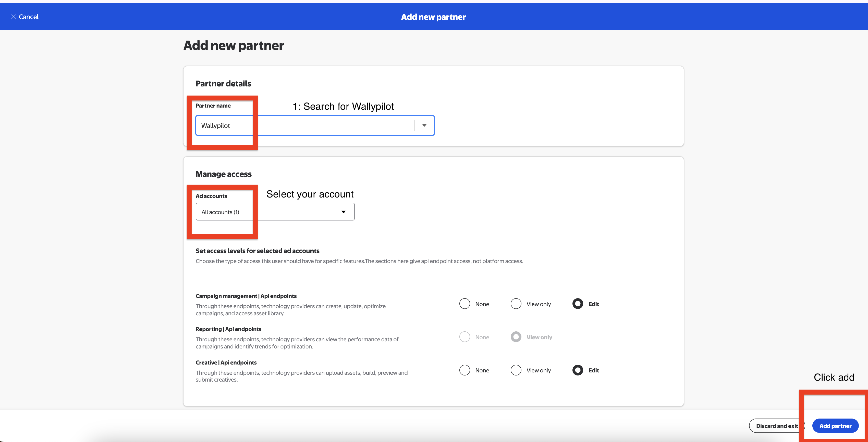Click the Add new partner title in blue header

click(433, 17)
